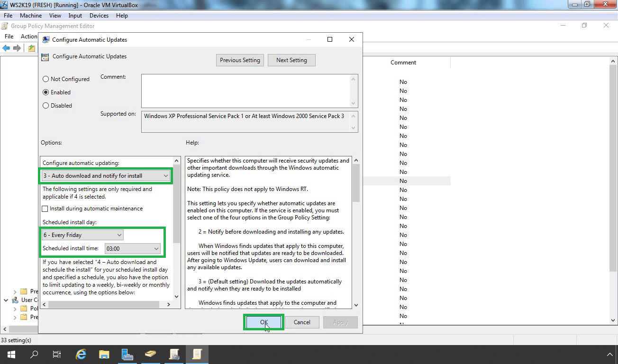Open Server Manager from the taskbar

(x=127, y=354)
